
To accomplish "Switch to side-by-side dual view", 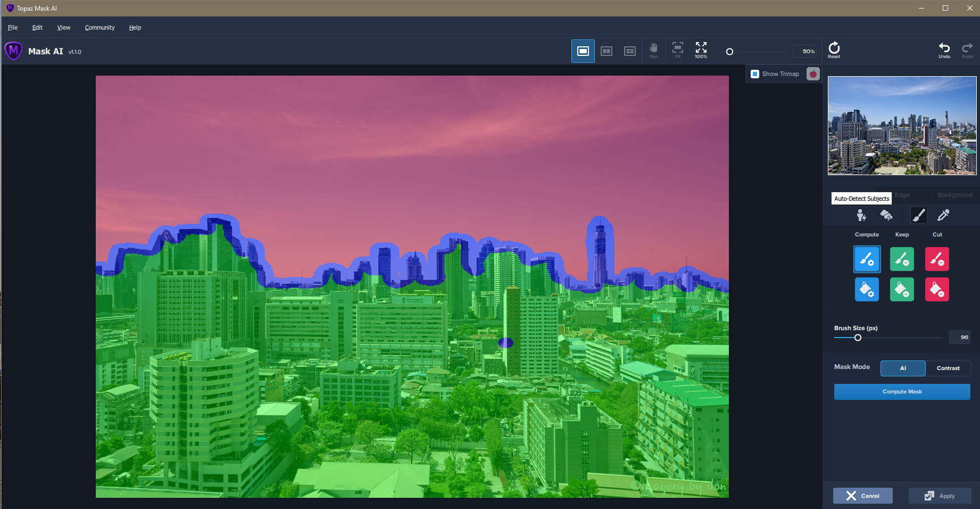I will pos(607,51).
